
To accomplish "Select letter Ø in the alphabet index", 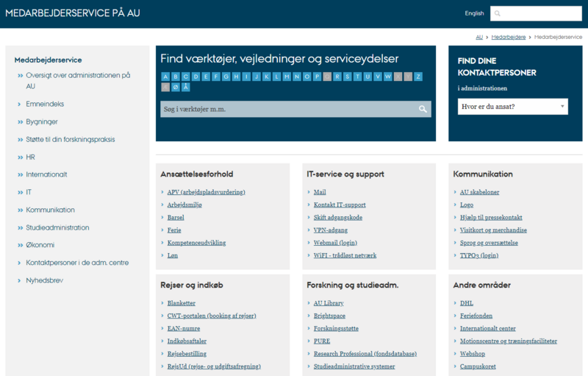I will (x=176, y=88).
